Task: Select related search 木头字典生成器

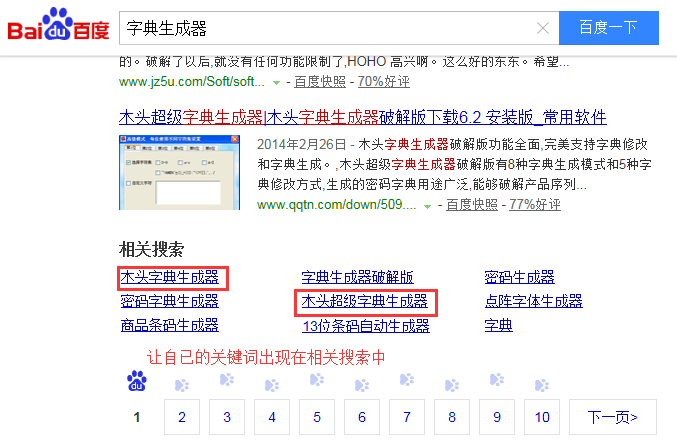Action: tap(169, 277)
